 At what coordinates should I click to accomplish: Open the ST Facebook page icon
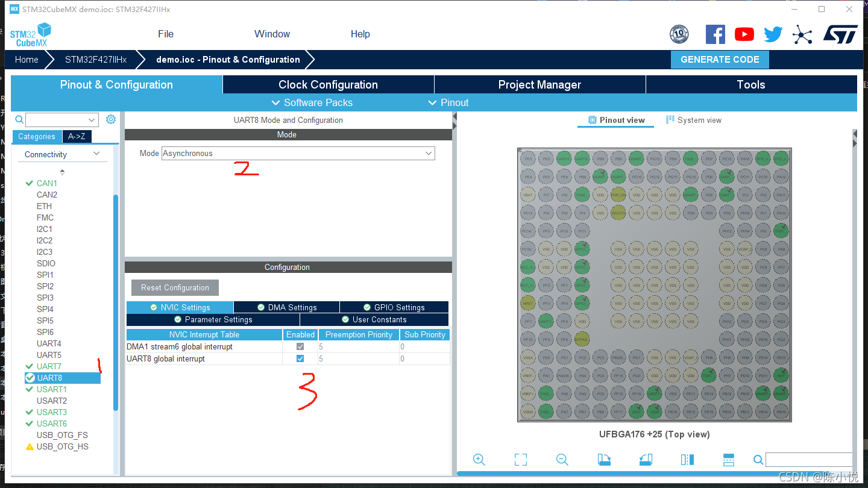click(x=715, y=34)
